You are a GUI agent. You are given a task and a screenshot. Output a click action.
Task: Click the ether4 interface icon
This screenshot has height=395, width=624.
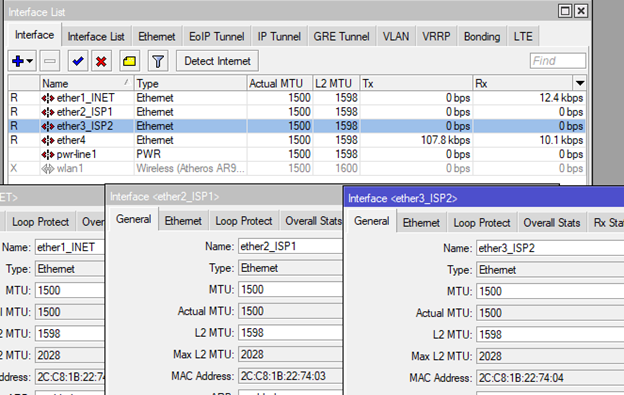point(48,140)
